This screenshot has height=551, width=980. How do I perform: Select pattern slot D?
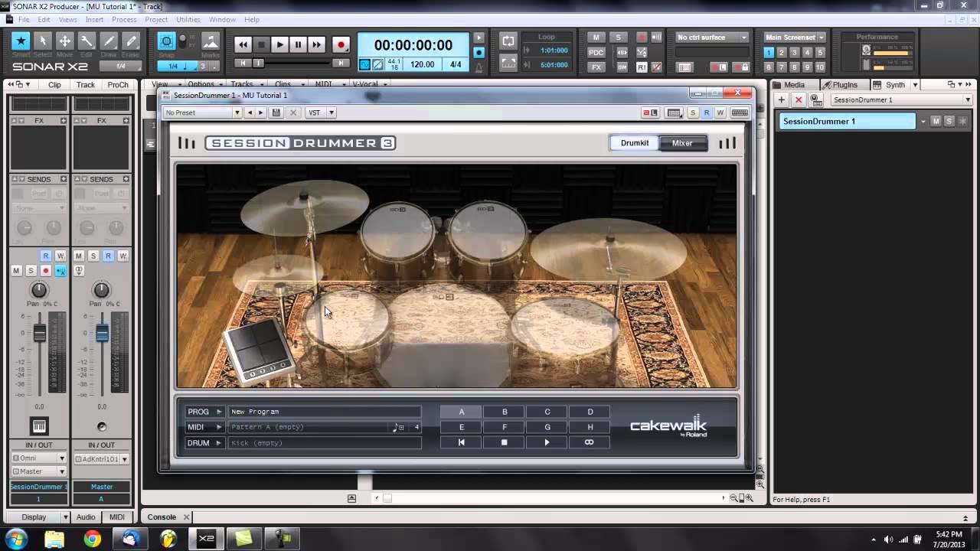tap(590, 412)
